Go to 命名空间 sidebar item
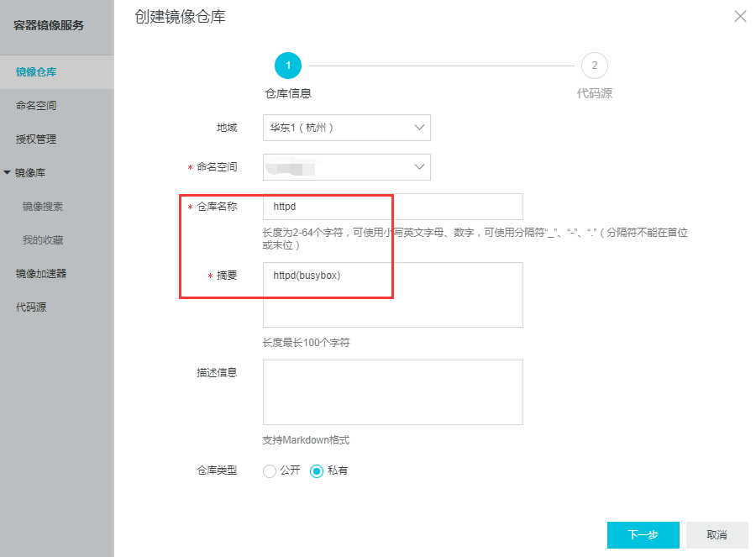Screen dimensions: 756x557 point(36,106)
